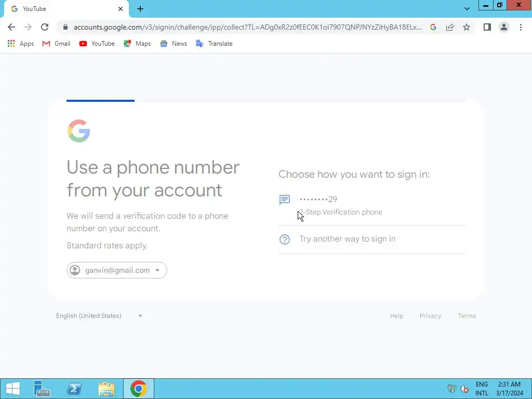Open PowerShell from the taskbar
532x399 pixels.
[x=74, y=389]
